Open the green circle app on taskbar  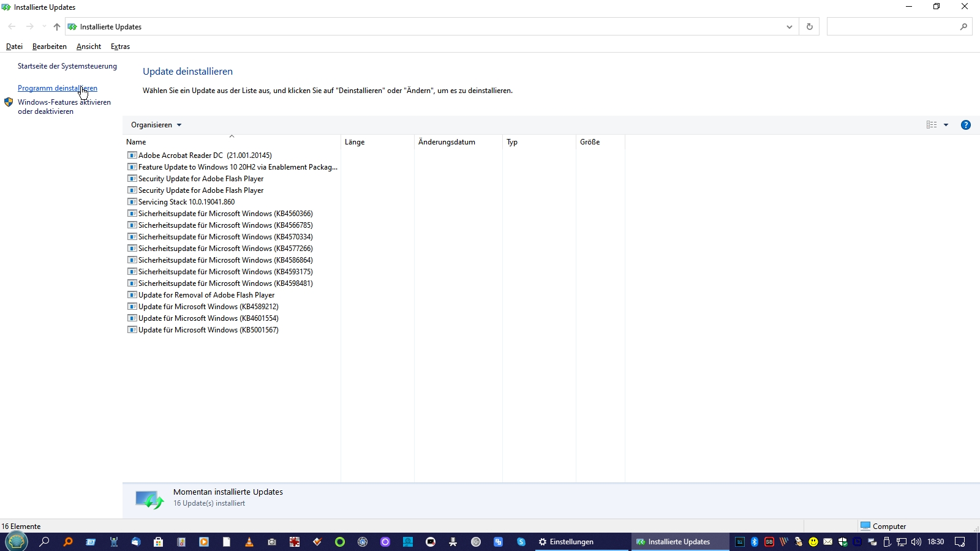[340, 542]
